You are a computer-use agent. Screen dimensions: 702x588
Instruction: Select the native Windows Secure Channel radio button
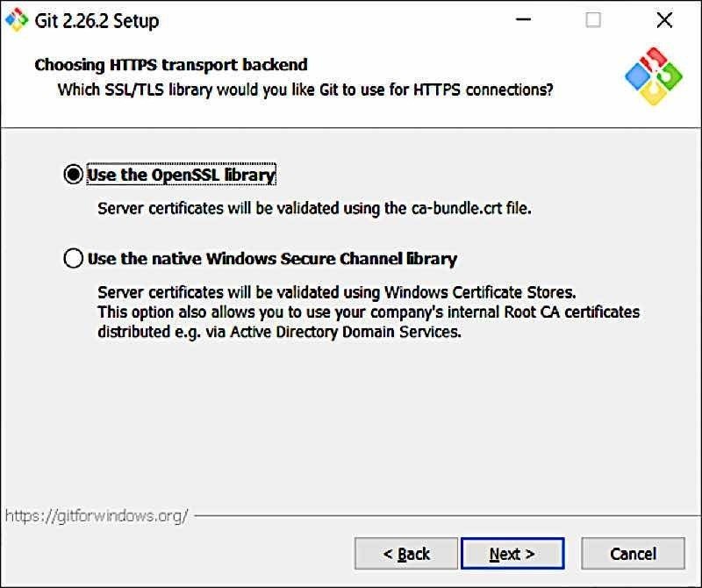pos(74,259)
